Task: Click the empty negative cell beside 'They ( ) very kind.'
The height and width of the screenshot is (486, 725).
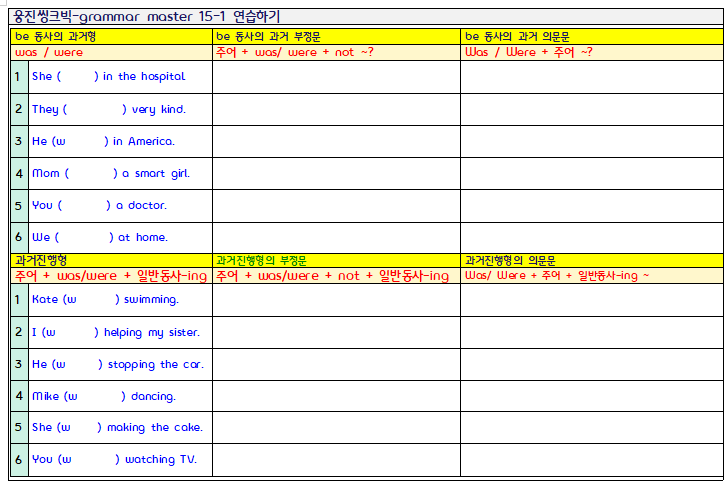Action: click(337, 110)
